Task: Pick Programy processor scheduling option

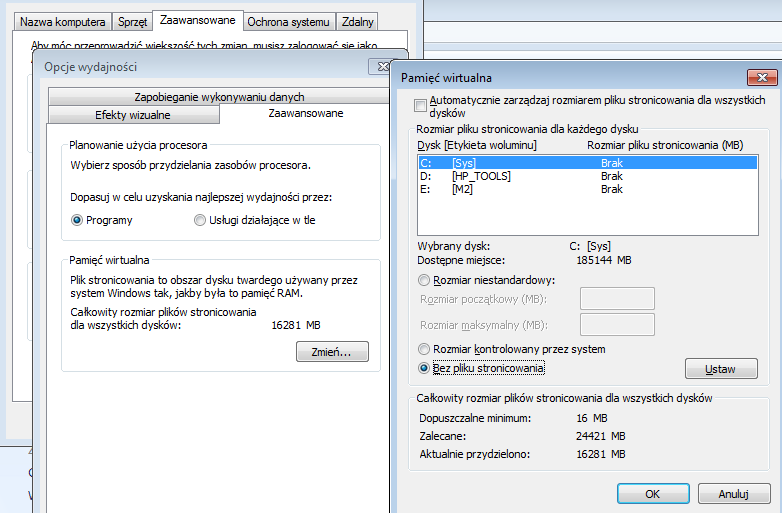Action: click(76, 220)
